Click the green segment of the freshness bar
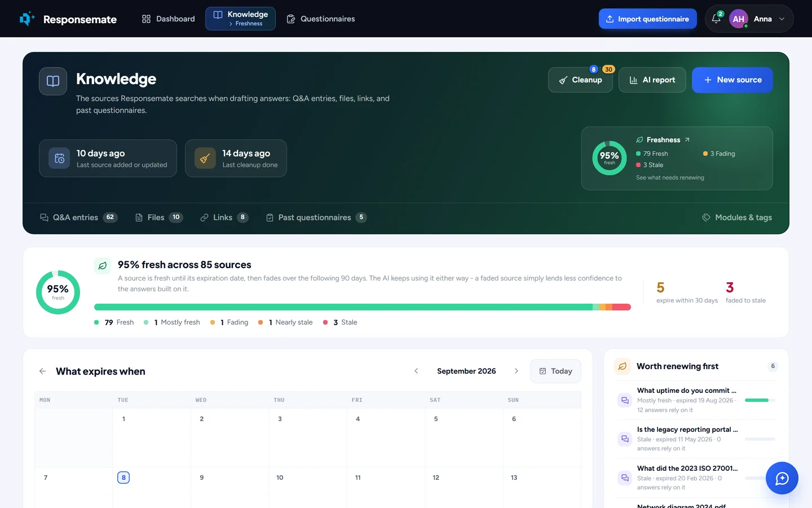Viewport: 812px width, 508px height. point(343,307)
